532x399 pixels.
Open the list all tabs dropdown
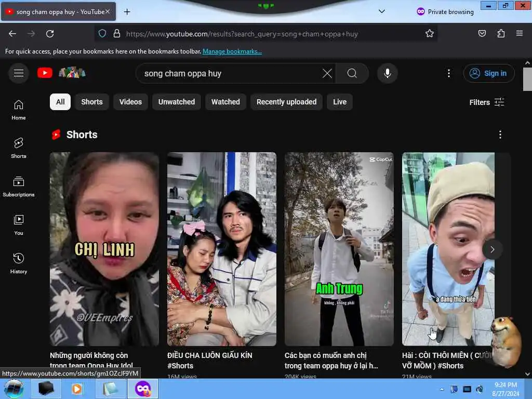(x=382, y=11)
